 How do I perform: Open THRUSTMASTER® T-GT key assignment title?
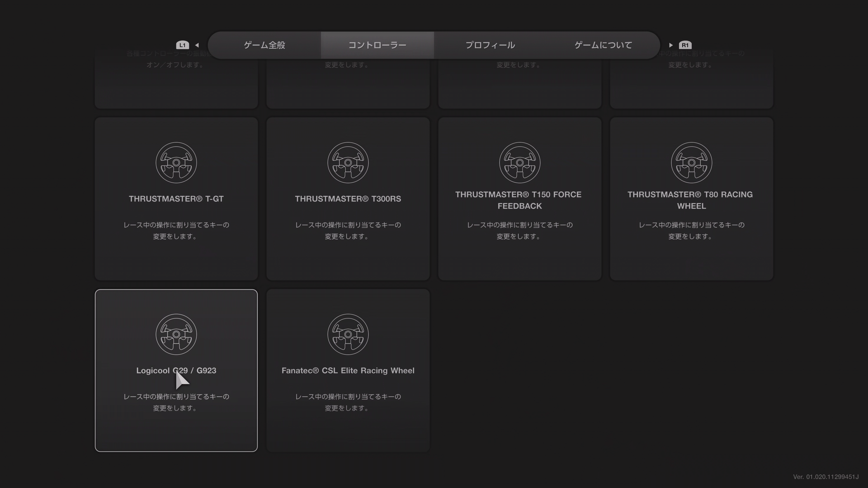[x=176, y=199]
